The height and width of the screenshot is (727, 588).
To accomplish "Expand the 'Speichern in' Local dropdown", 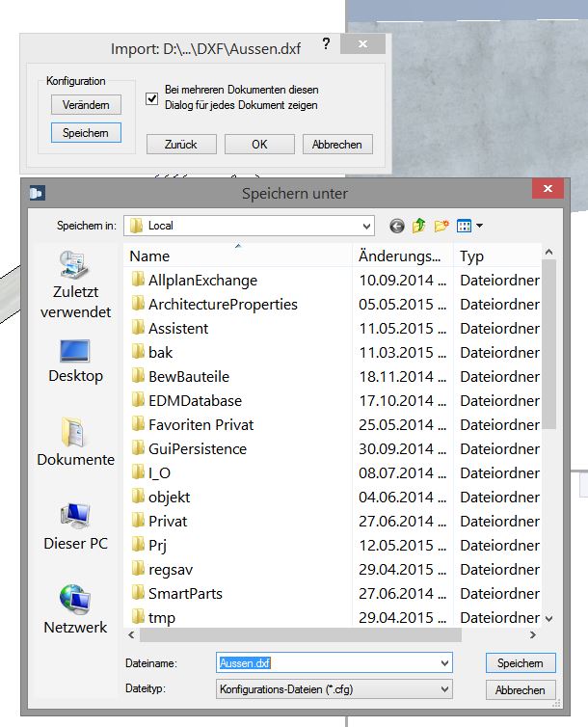I will coord(365,226).
